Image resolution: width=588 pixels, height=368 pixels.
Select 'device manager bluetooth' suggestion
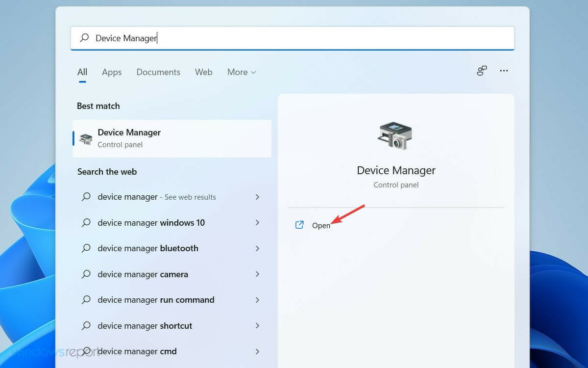point(172,248)
